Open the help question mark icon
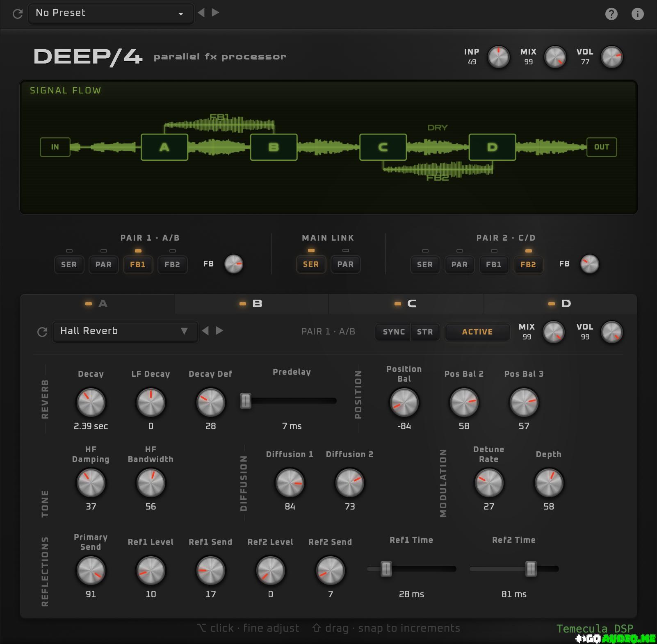This screenshot has height=644, width=657. pos(611,14)
